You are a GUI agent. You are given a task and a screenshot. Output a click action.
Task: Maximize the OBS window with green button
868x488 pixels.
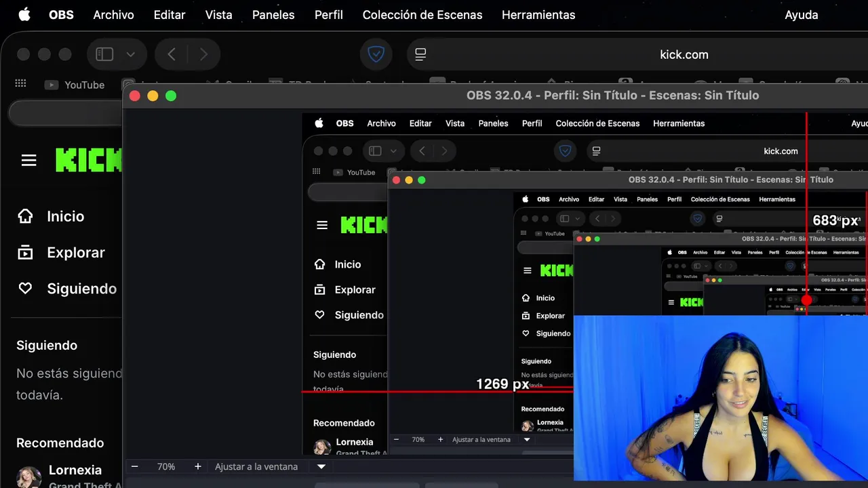171,96
